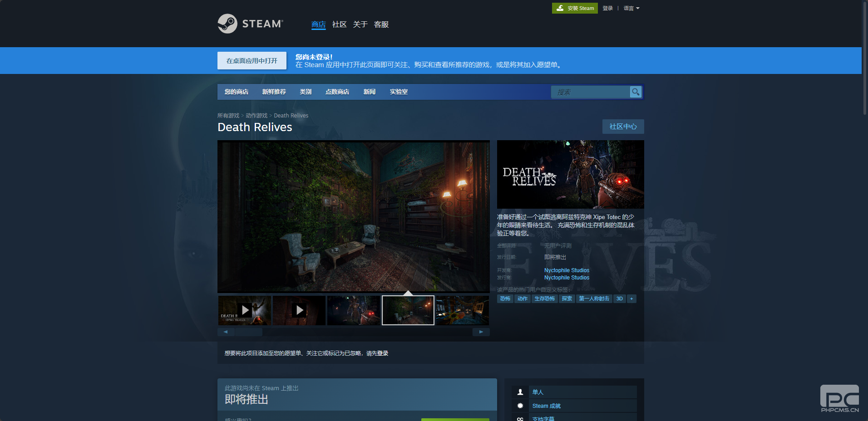The height and width of the screenshot is (421, 868).
Task: Open the 实验室 labs tab
Action: coord(399,92)
